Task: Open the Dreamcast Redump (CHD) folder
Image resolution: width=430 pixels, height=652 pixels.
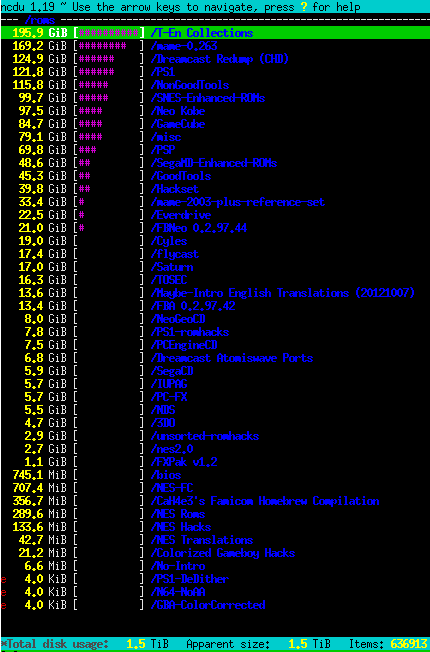Action: tap(220, 59)
